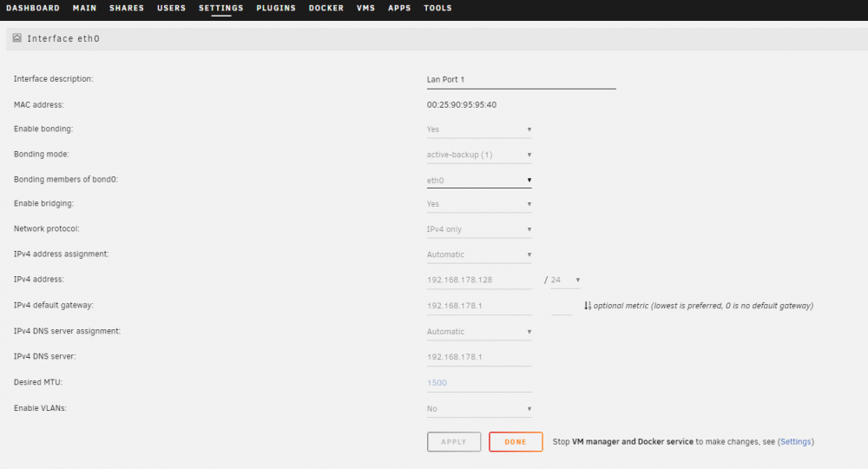Open the VMs tab
This screenshot has height=469, width=868.
pyautogui.click(x=366, y=9)
